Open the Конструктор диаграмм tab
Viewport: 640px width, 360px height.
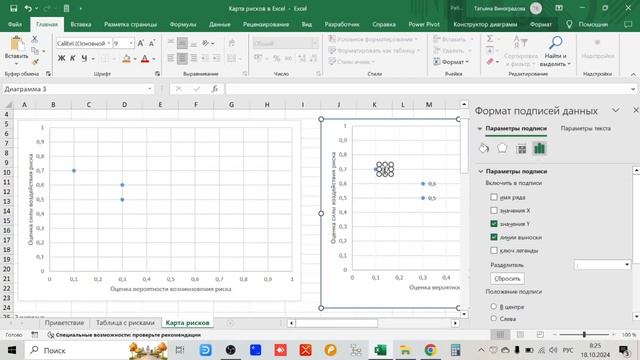[485, 24]
